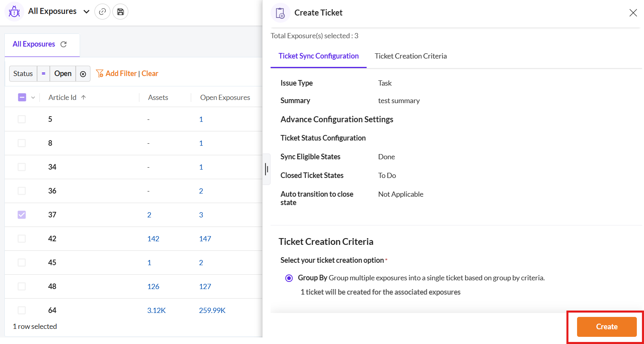
Task: Open the 142 assets link
Action: (x=153, y=239)
